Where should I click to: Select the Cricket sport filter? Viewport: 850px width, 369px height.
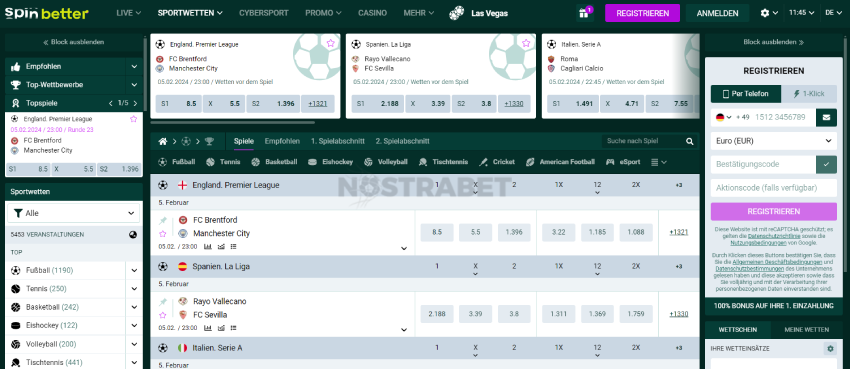tap(497, 162)
